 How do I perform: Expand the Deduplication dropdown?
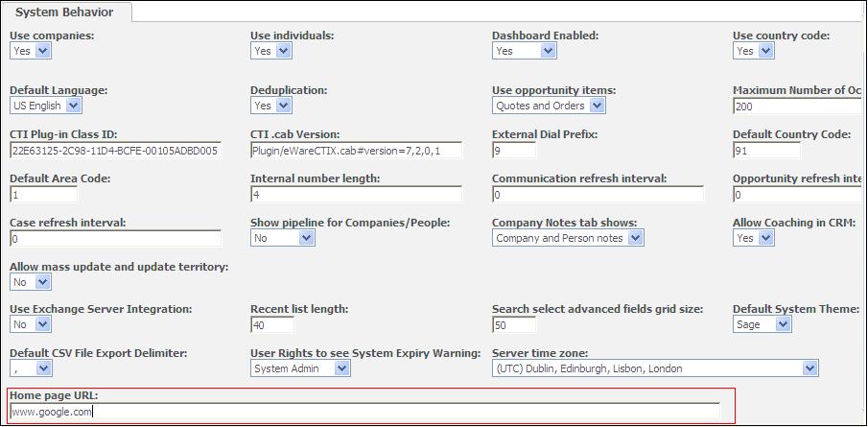271,106
